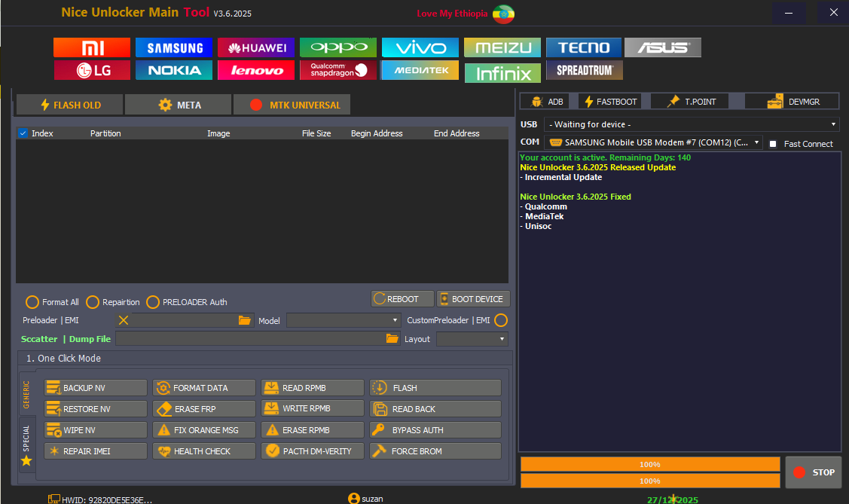Click the STOP button

(x=813, y=472)
